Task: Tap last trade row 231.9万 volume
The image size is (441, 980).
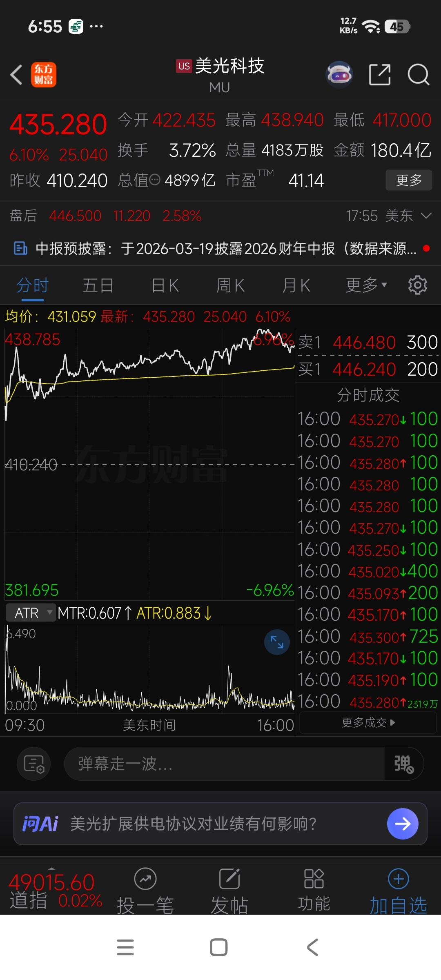Action: coord(368,701)
